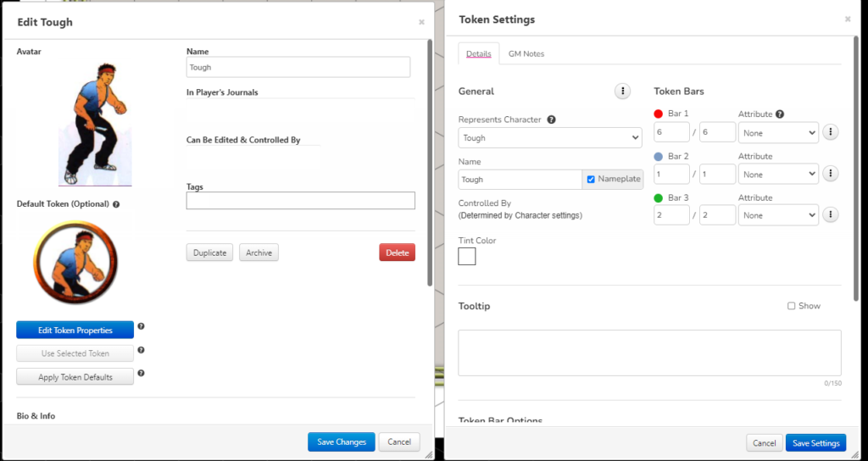Click the Default Token circular thumbnail
This screenshot has height=461, width=868.
[75, 263]
